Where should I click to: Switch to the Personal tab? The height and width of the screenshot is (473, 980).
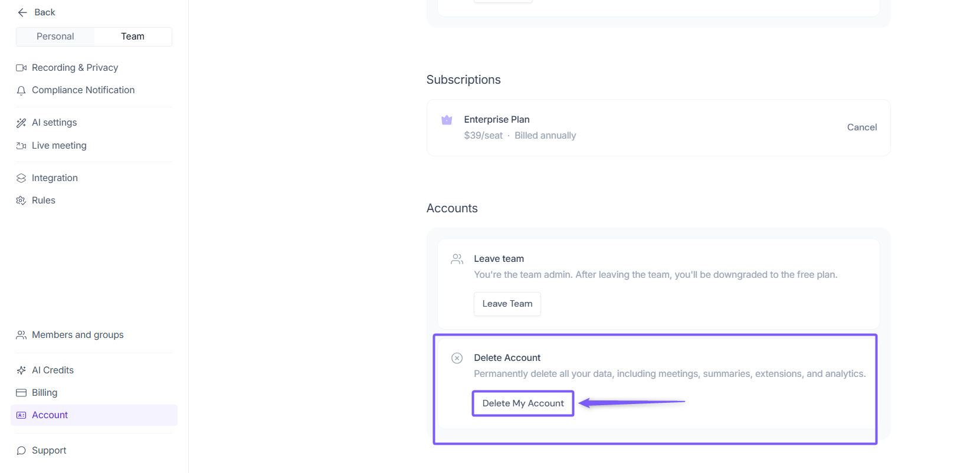pos(55,37)
